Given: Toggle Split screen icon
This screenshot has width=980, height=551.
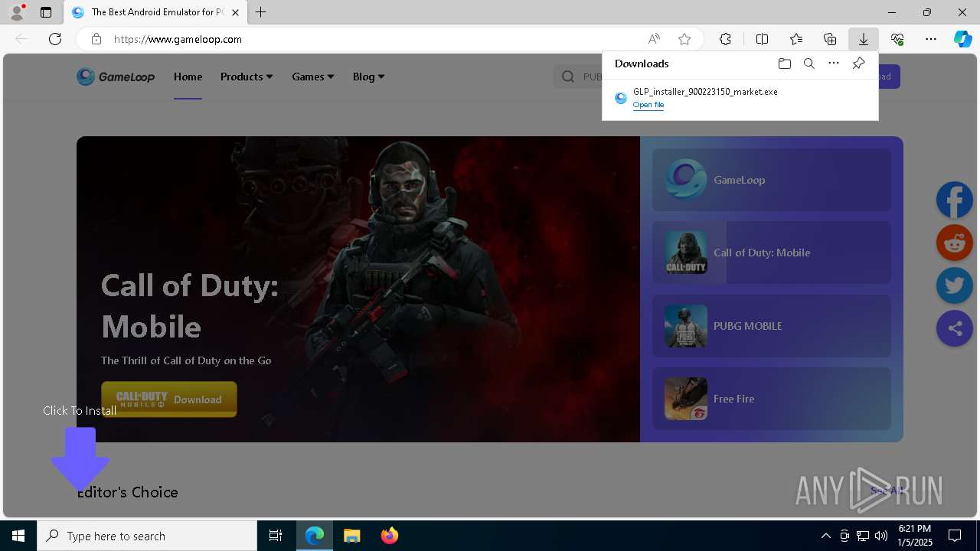Looking at the screenshot, I should tap(763, 39).
